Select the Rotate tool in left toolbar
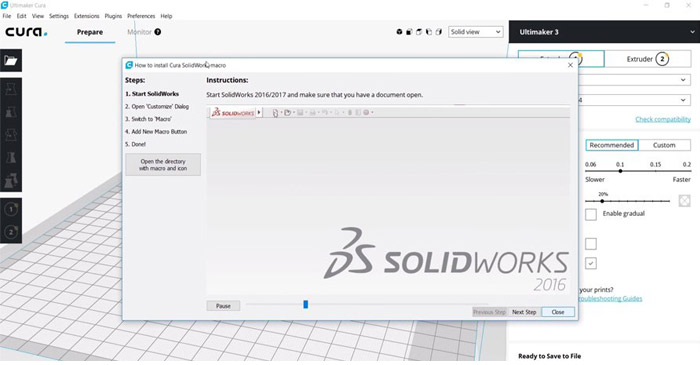The width and height of the screenshot is (700, 365). pos(11,135)
